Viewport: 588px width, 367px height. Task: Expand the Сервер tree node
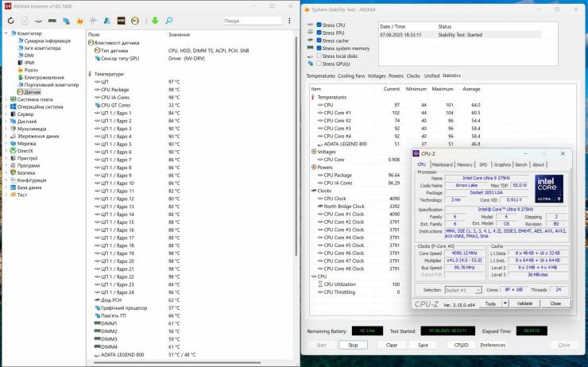[6, 114]
